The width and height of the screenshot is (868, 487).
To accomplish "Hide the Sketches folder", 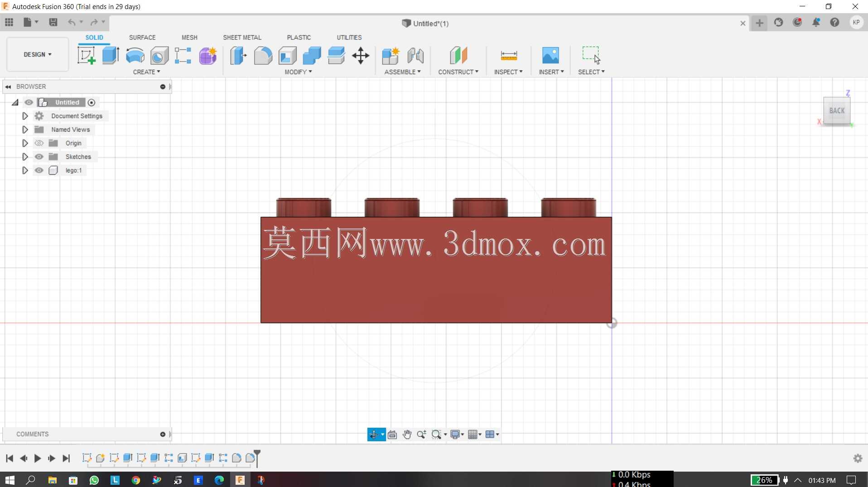I will pyautogui.click(x=39, y=157).
